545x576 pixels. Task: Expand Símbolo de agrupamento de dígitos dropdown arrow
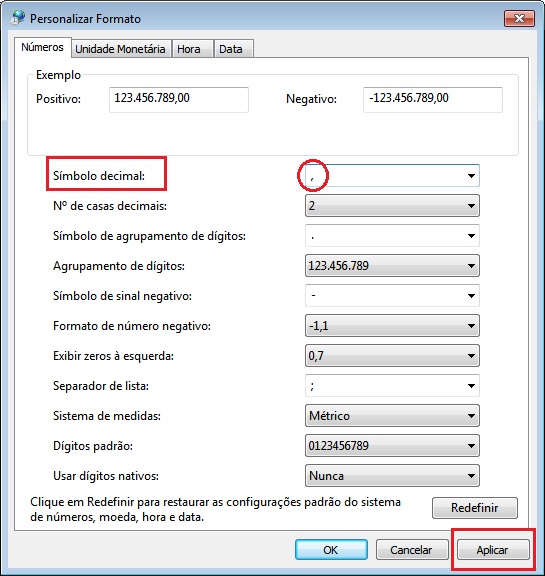[x=471, y=236]
